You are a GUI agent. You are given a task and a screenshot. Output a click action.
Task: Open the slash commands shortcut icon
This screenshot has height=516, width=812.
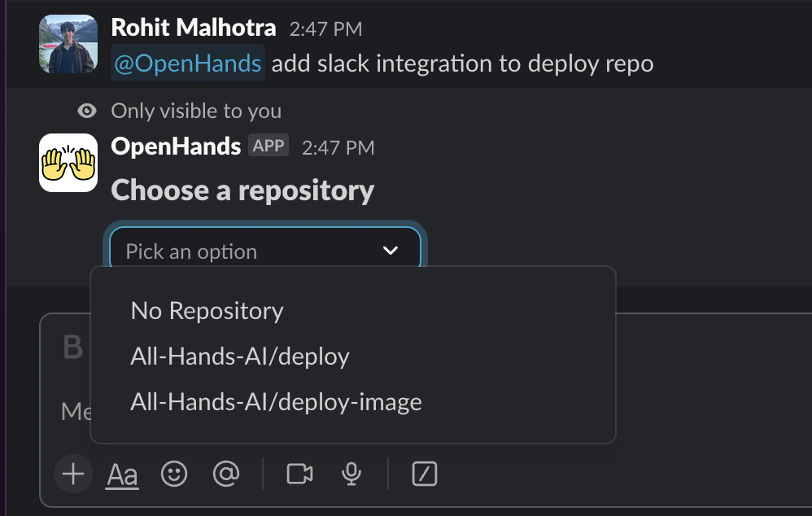424,474
